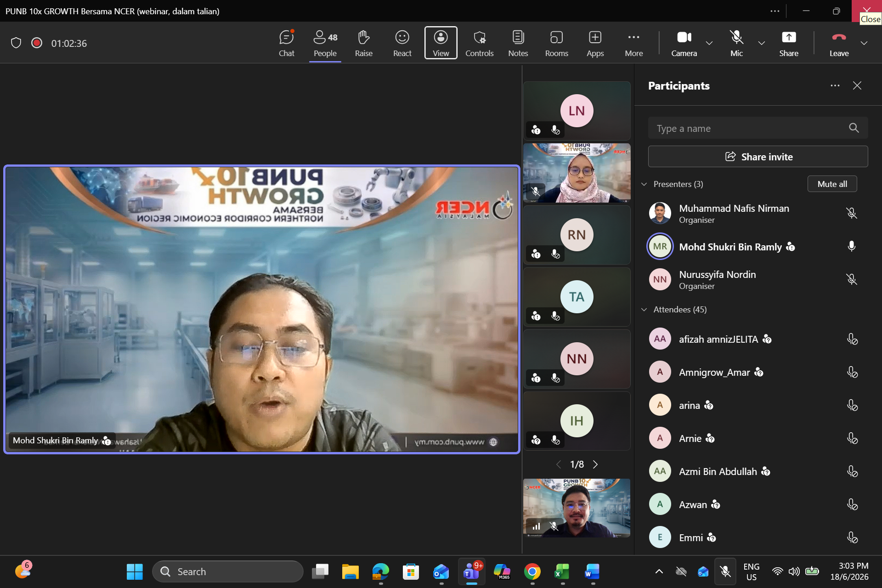This screenshot has width=882, height=588.
Task: Allow mic for Emmi
Action: [852, 537]
